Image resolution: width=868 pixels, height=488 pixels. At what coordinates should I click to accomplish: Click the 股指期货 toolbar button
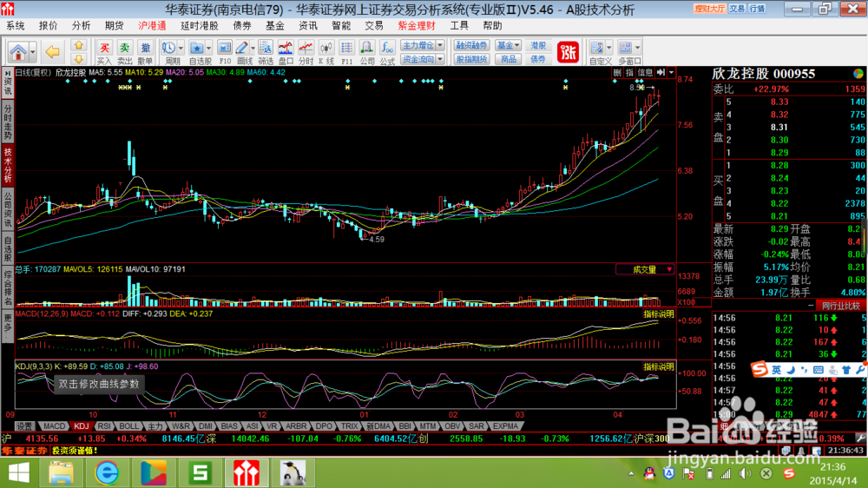tap(471, 59)
